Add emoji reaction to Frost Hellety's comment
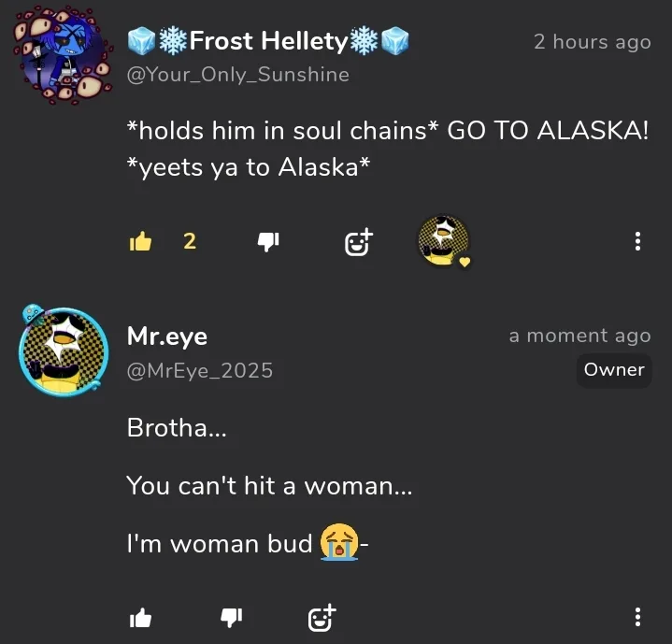This screenshot has height=644, width=672. tap(359, 242)
